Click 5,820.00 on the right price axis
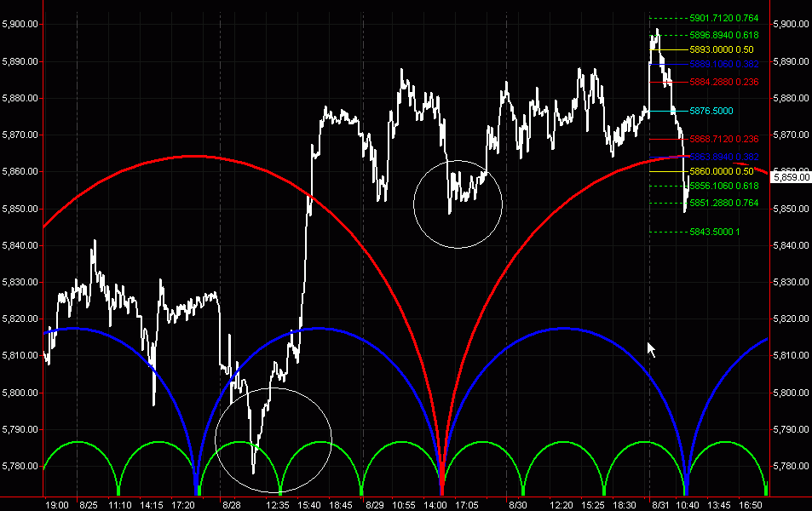 click(x=791, y=319)
